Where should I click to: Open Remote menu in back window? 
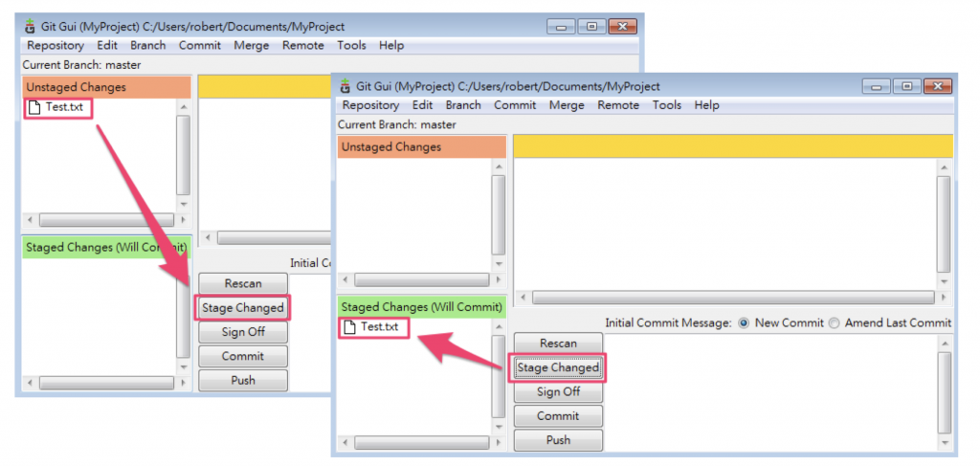tap(303, 46)
